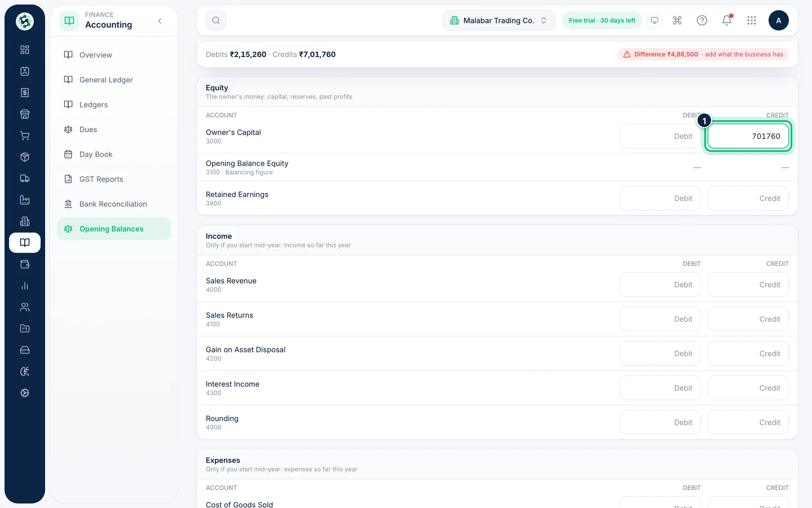
Task: Click the Sales Revenue debit field
Action: pyautogui.click(x=660, y=285)
